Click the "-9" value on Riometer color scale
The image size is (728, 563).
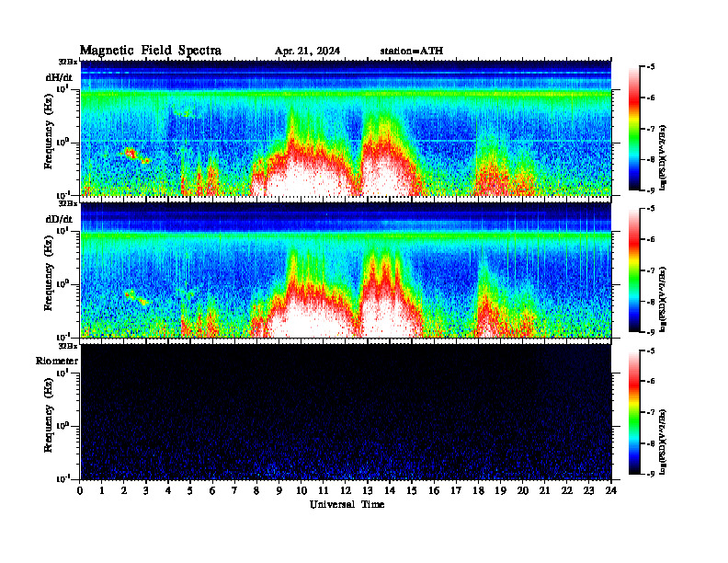[651, 474]
